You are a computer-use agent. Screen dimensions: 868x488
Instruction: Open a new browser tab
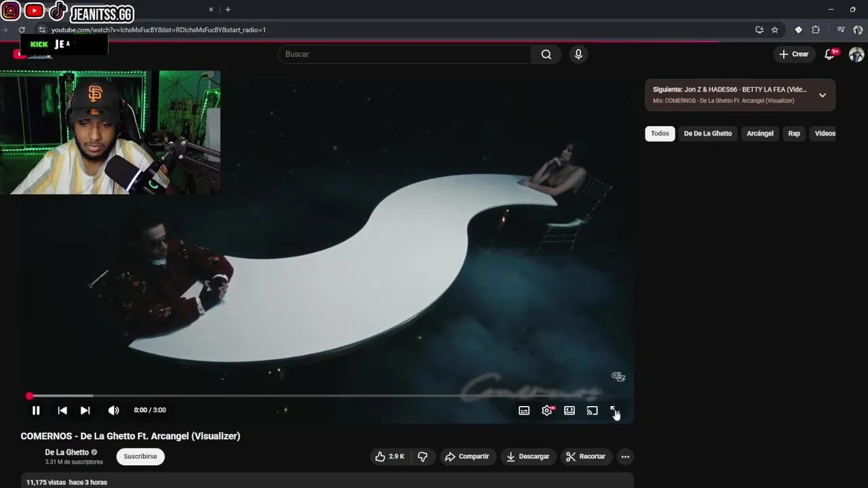coord(228,9)
